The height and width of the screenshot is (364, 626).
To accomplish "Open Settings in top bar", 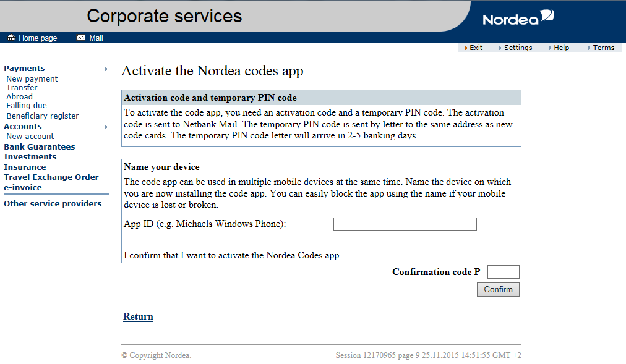I will coord(518,48).
